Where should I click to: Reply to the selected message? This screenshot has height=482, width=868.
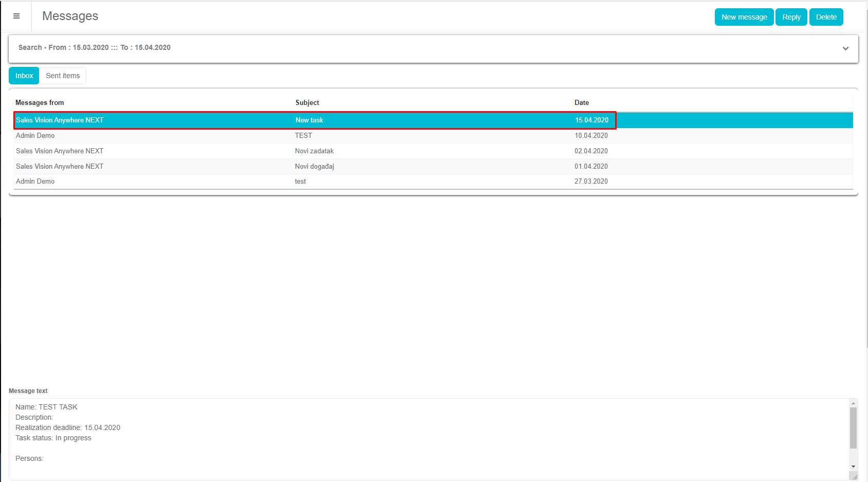(x=791, y=17)
